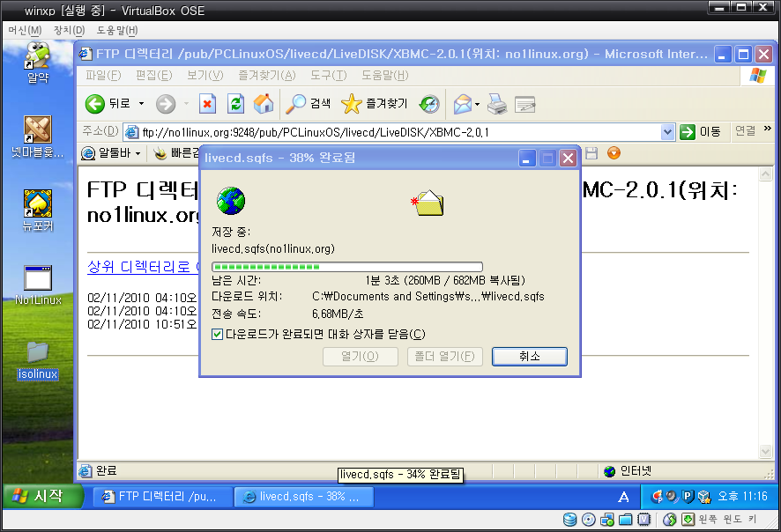Open the History clock icon
The image size is (781, 532).
(x=429, y=104)
